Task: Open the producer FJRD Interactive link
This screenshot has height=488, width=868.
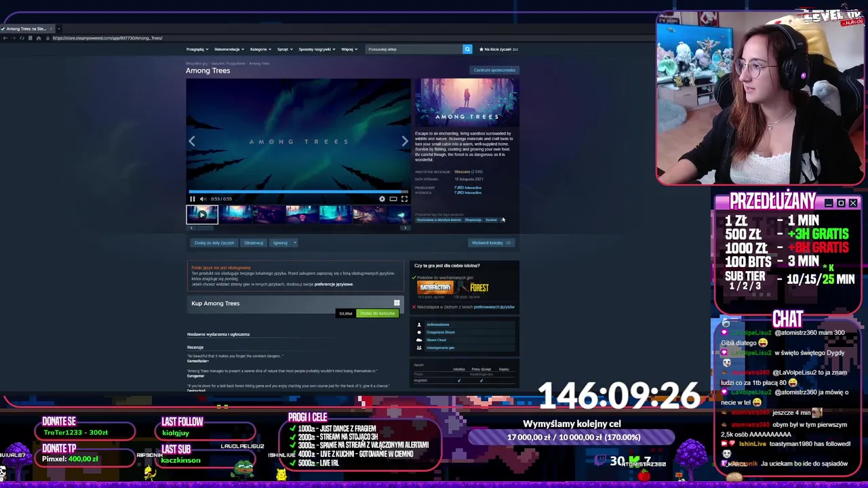Action: coord(468,188)
